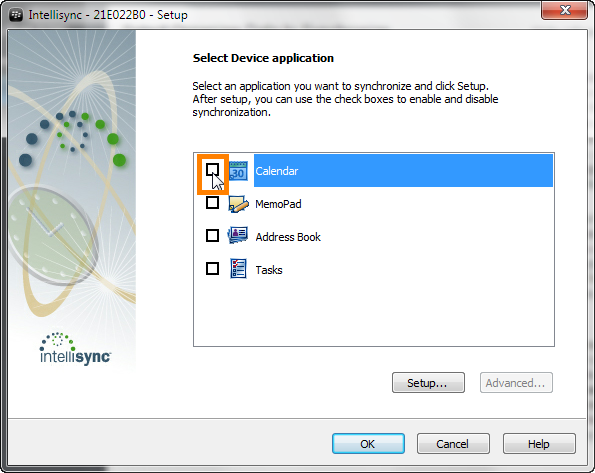
Task: Close the Intellisync Setup window
Action: point(565,10)
